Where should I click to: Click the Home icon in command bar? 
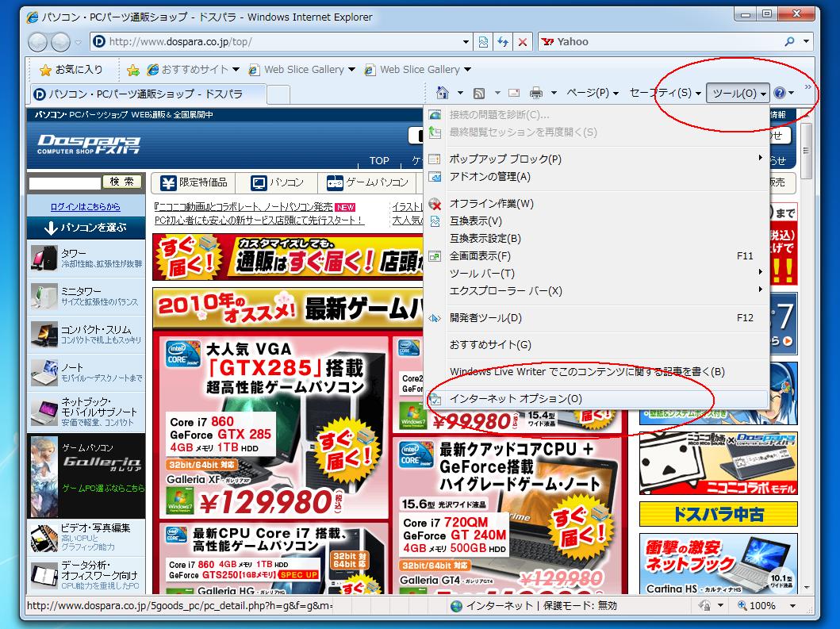point(443,94)
